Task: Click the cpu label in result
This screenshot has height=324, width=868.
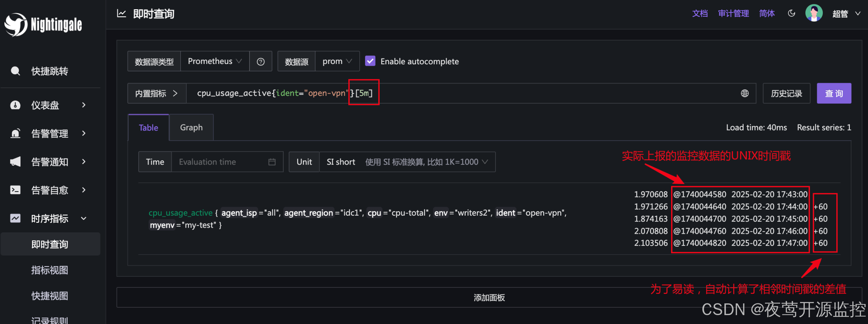Action: pyautogui.click(x=374, y=213)
